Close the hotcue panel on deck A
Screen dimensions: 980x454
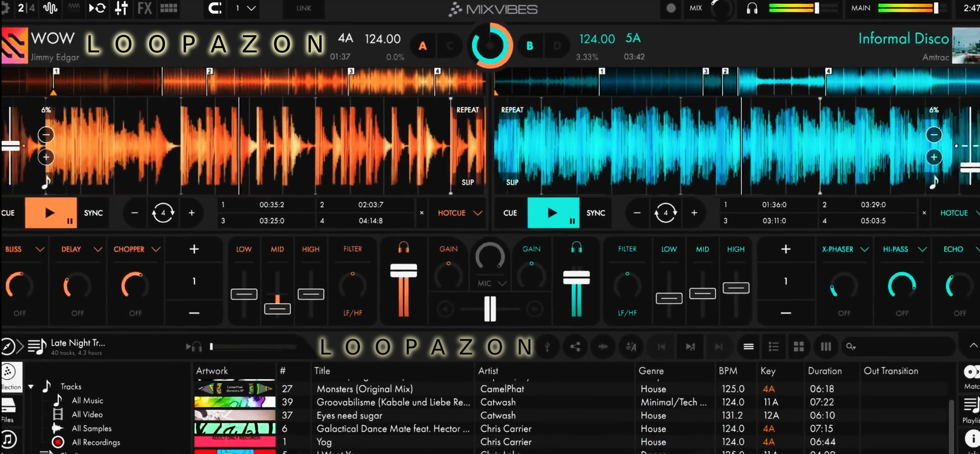pyautogui.click(x=421, y=213)
